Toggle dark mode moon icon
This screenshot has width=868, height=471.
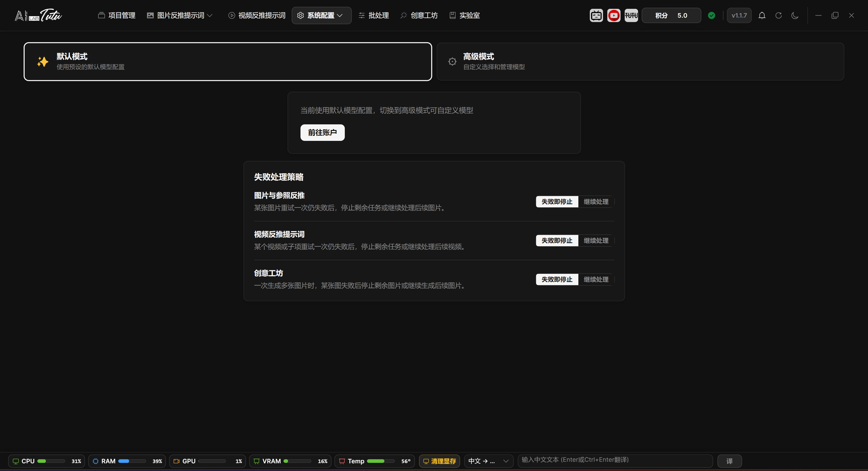(795, 16)
